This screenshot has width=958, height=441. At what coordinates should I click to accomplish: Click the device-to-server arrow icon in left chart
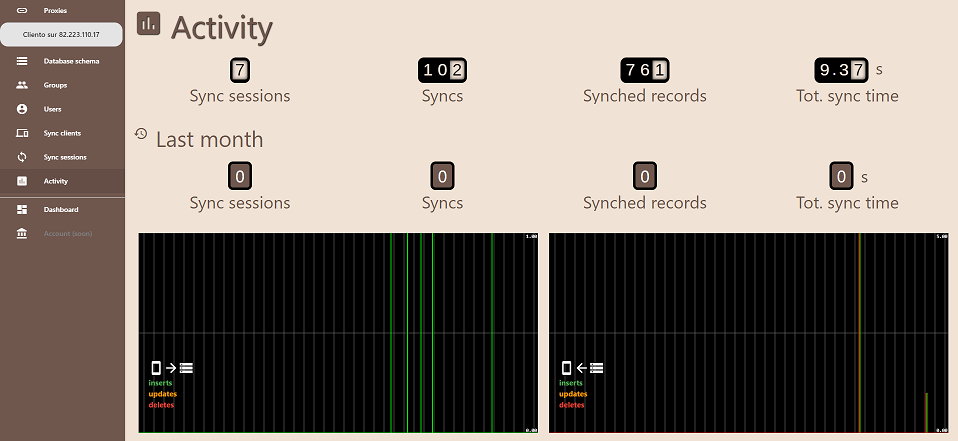171,368
